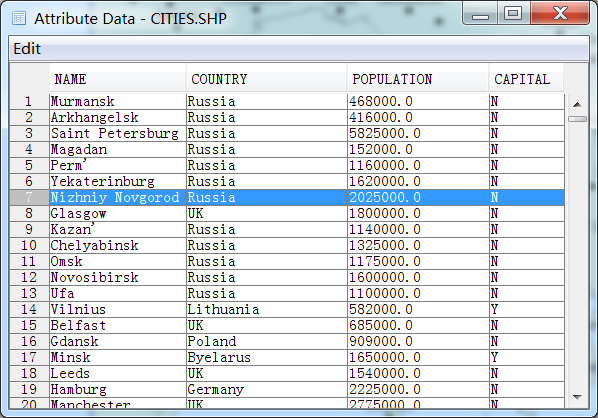Click the capital N cell for Murmansk
The width and height of the screenshot is (598, 418).
click(527, 101)
